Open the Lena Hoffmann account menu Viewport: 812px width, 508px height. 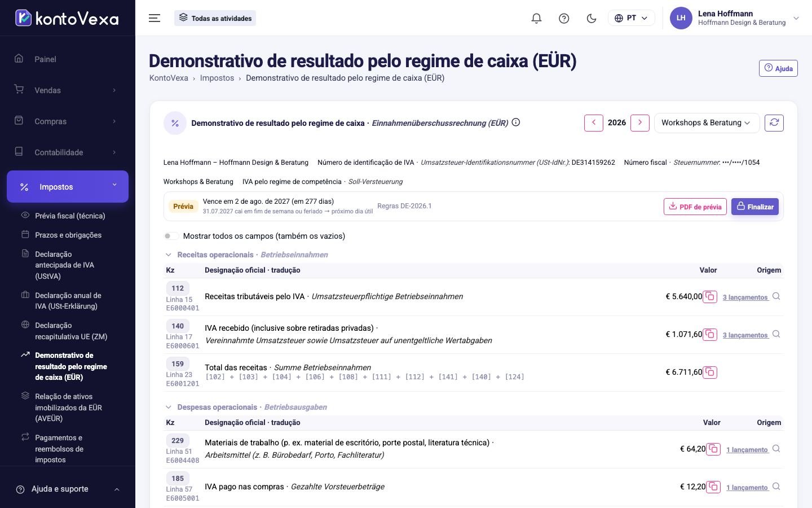(x=735, y=18)
